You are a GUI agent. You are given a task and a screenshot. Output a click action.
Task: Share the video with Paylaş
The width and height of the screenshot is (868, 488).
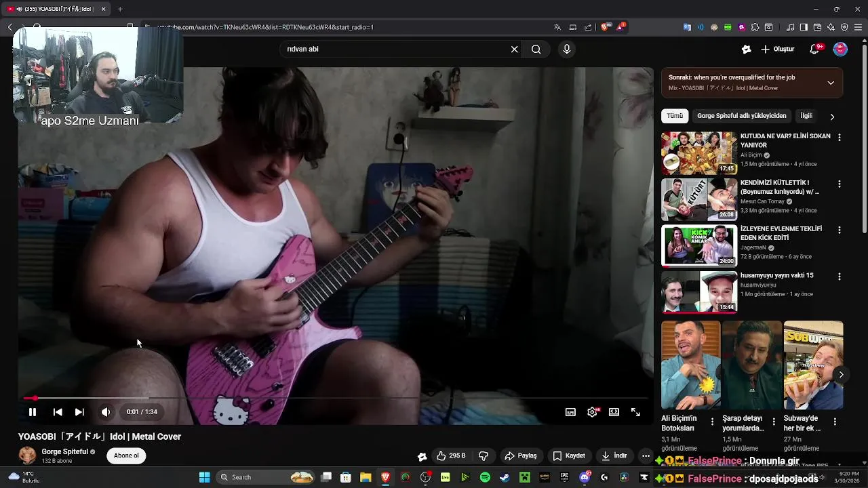520,456
